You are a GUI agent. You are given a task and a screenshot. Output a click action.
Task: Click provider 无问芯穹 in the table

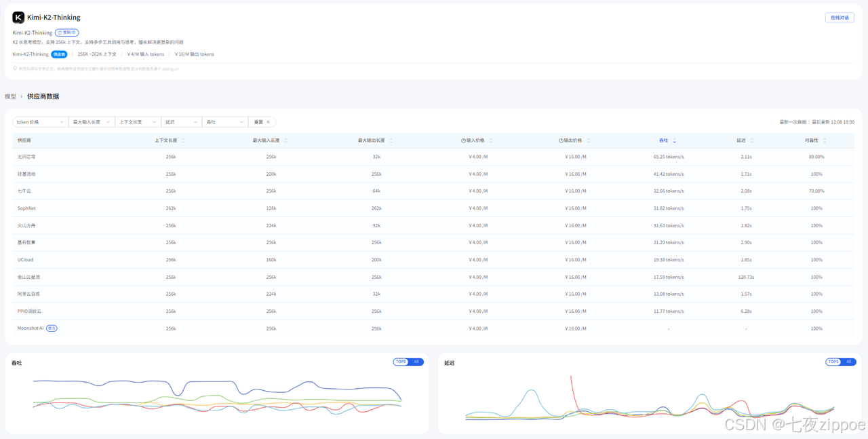(26, 157)
